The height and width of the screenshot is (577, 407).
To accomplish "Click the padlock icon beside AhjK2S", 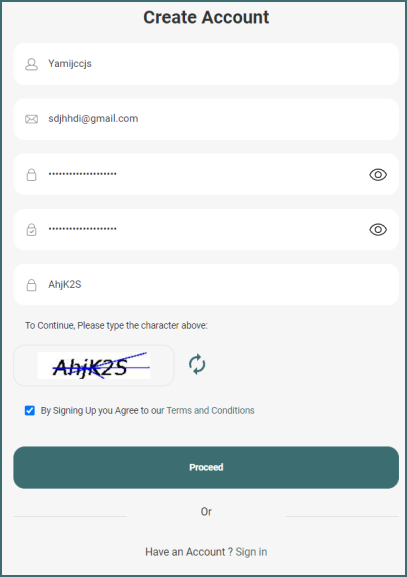I will (x=31, y=285).
